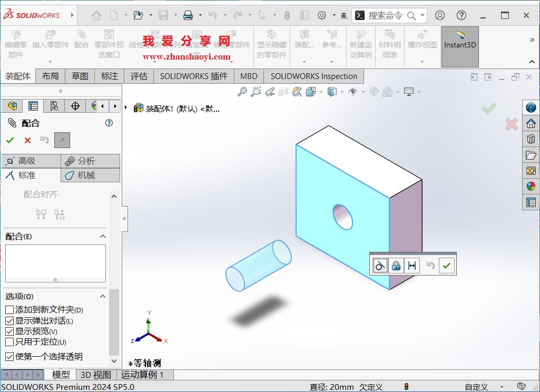This screenshot has width=540, height=392.
Task: Click the green checkmark to accept the mate
Action: click(446, 265)
